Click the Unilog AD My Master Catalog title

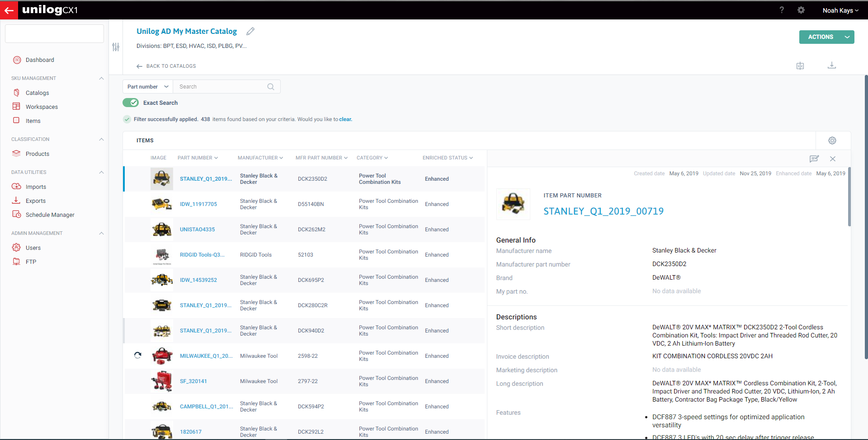pos(187,31)
